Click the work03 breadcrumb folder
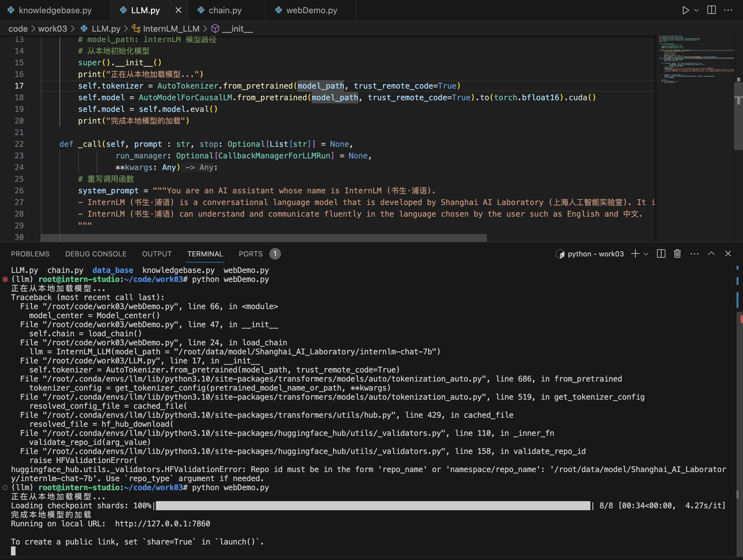 pyautogui.click(x=52, y=28)
